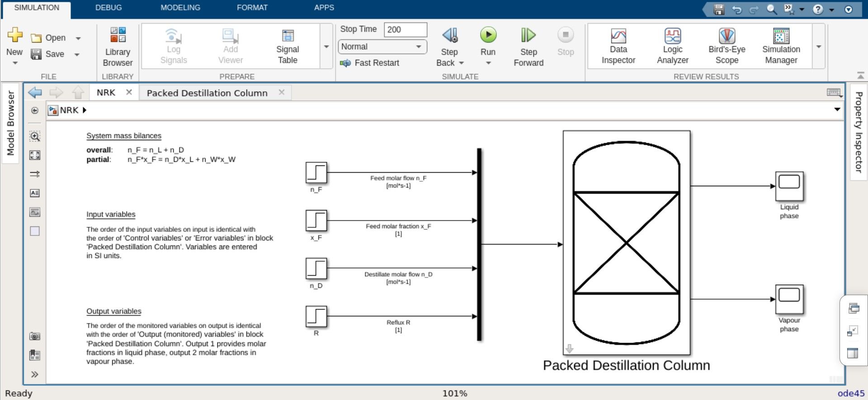
Task: Click the Image insert tool
Action: 35,212
